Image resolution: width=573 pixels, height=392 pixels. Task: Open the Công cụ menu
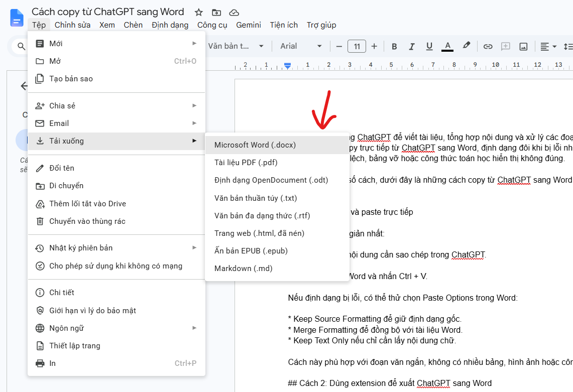tap(212, 25)
